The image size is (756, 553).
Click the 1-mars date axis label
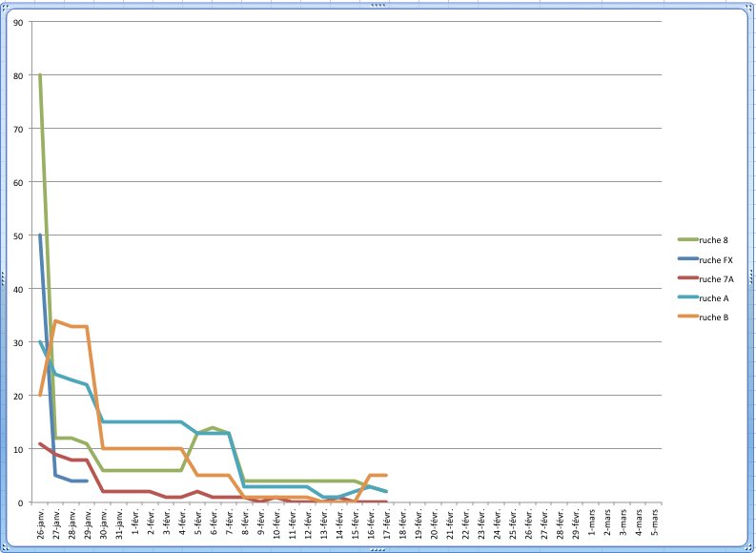(592, 523)
